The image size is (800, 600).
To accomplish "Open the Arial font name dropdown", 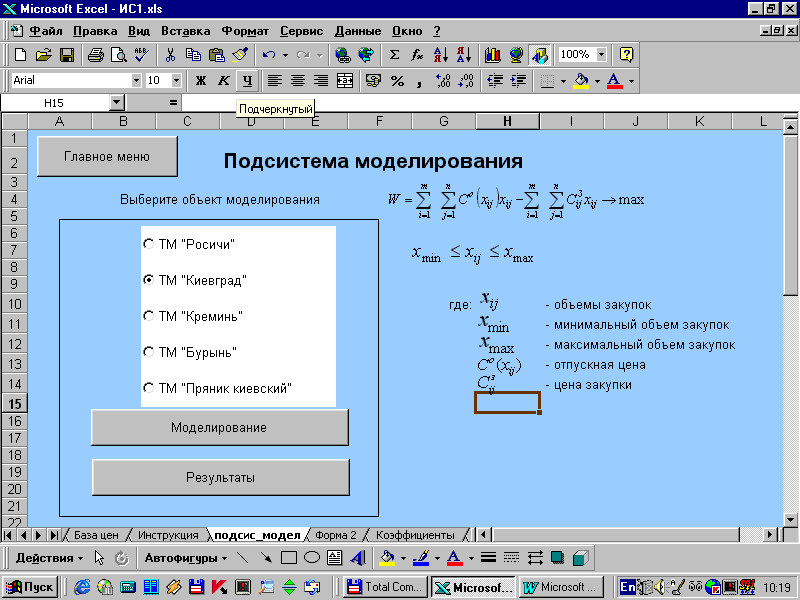I will tap(136, 81).
